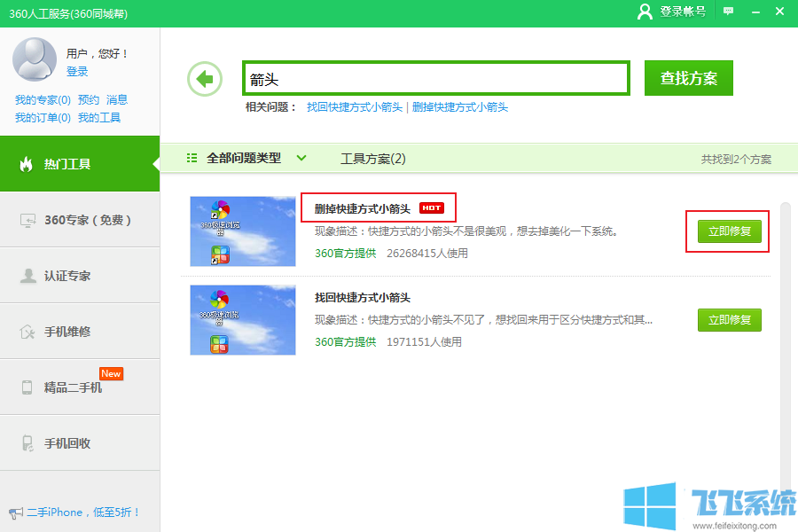Click the 精品二手机 phone icon
This screenshot has height=532, width=798.
point(24,387)
